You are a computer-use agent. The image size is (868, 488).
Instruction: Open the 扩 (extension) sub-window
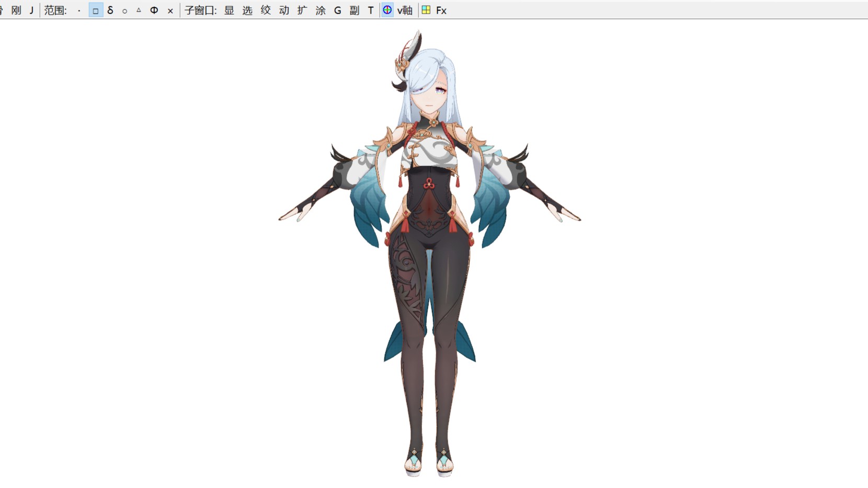[302, 10]
